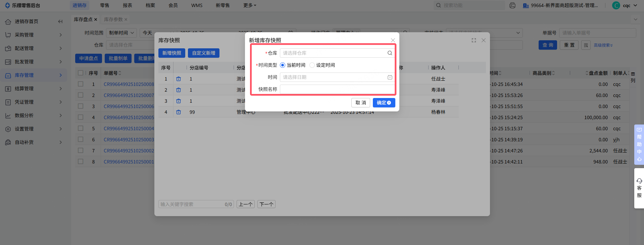Click the 自定义新增 button
This screenshot has height=245, width=644.
tap(204, 53)
